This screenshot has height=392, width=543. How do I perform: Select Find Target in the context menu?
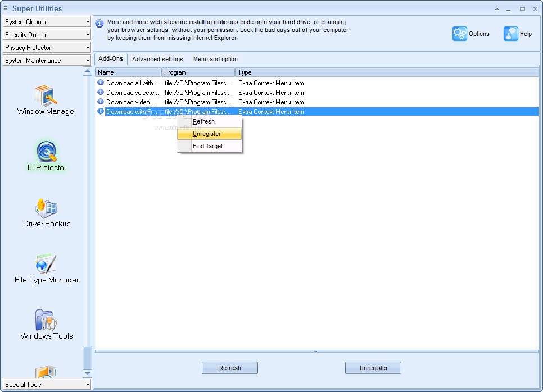[x=209, y=147]
